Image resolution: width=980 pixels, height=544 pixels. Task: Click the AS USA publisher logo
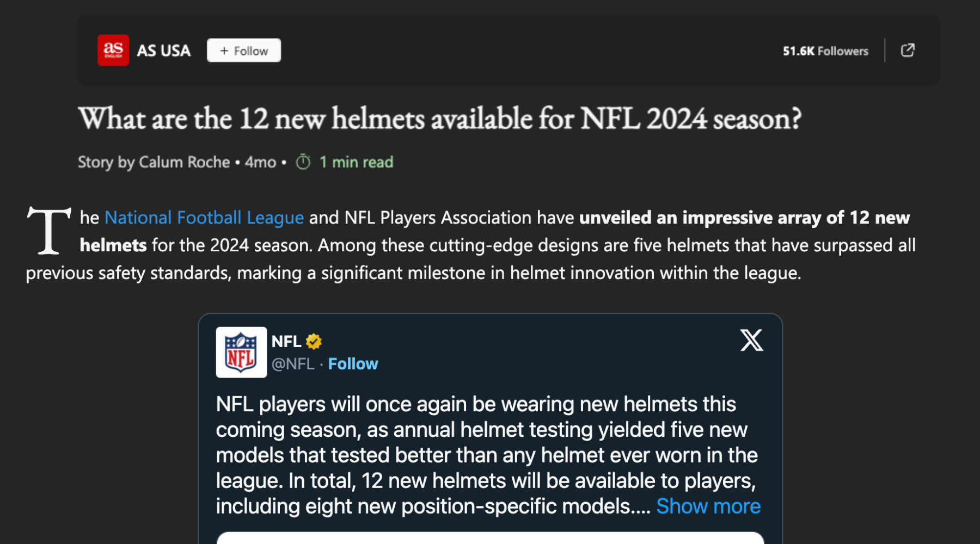tap(113, 50)
